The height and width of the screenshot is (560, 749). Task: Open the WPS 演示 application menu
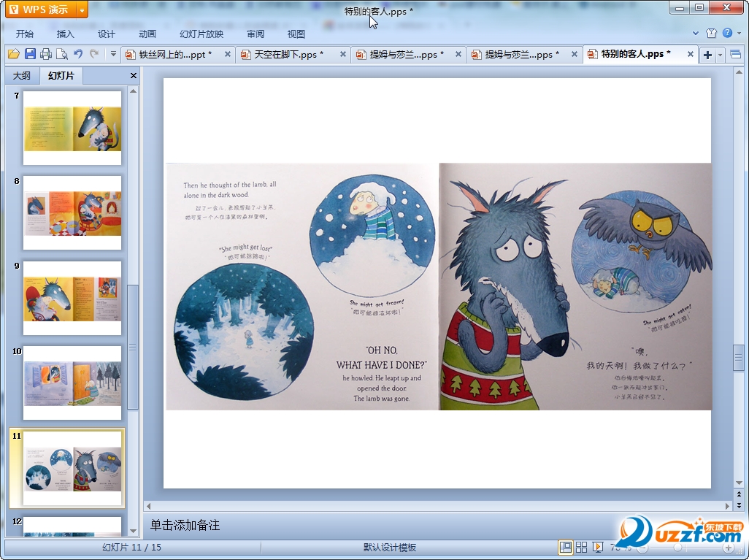click(x=41, y=9)
